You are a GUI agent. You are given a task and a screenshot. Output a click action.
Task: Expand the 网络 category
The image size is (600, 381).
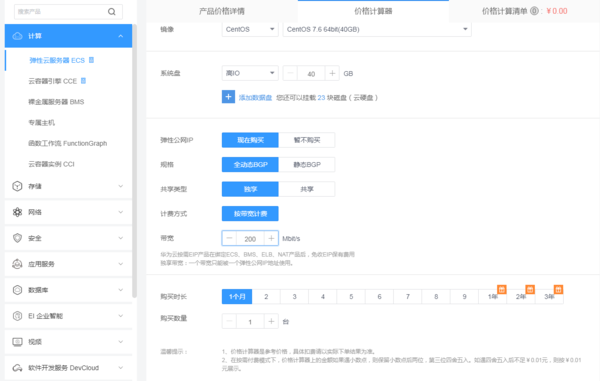pos(121,212)
